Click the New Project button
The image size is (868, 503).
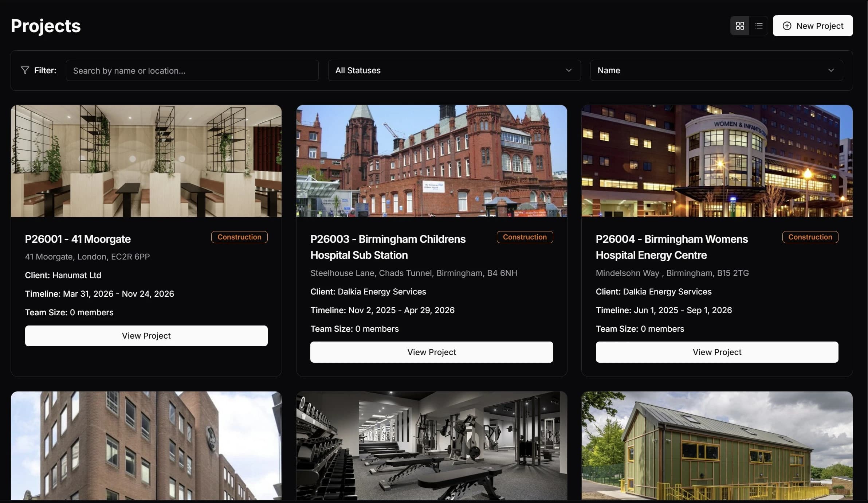point(813,26)
